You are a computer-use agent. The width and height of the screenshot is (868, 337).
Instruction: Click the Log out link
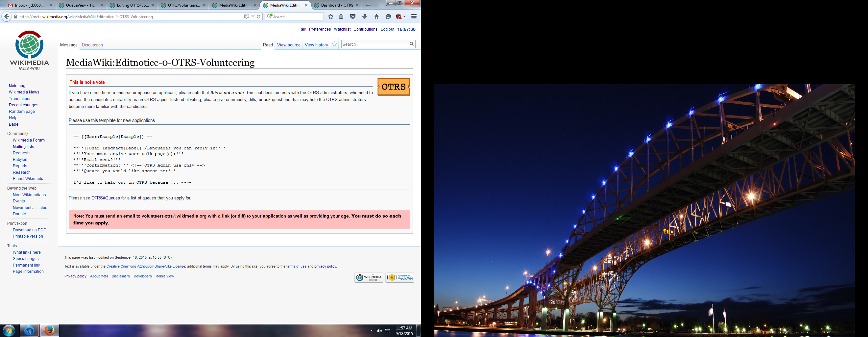(388, 29)
